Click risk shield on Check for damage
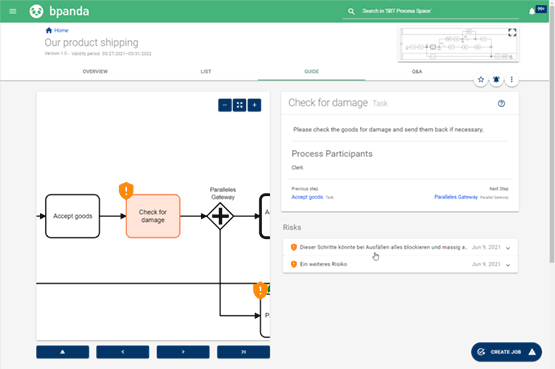Viewport: 555px width, 369px height. pyautogui.click(x=126, y=191)
